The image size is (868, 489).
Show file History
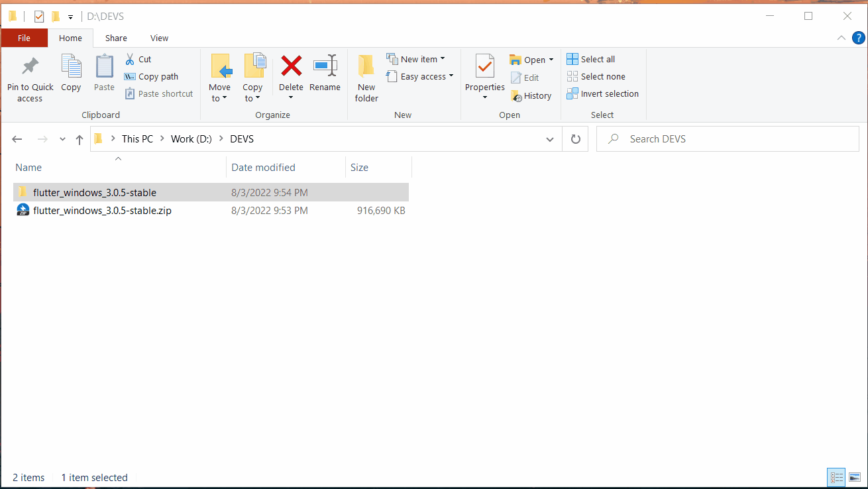tap(531, 95)
